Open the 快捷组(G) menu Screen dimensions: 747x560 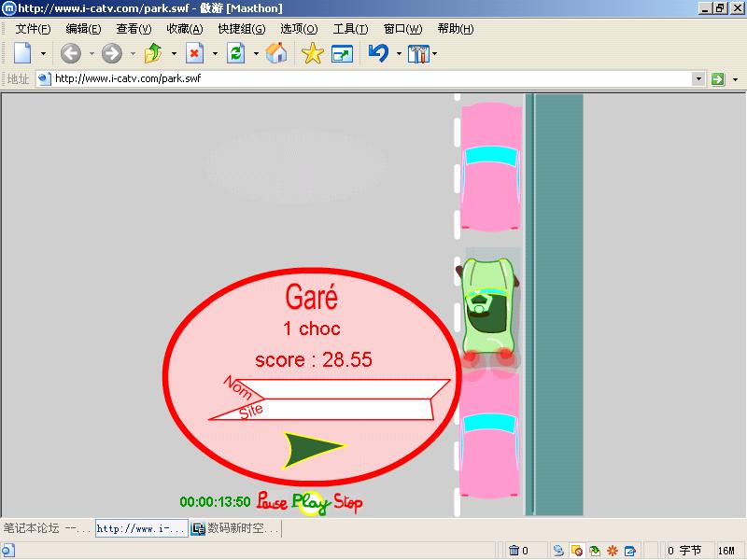coord(242,29)
